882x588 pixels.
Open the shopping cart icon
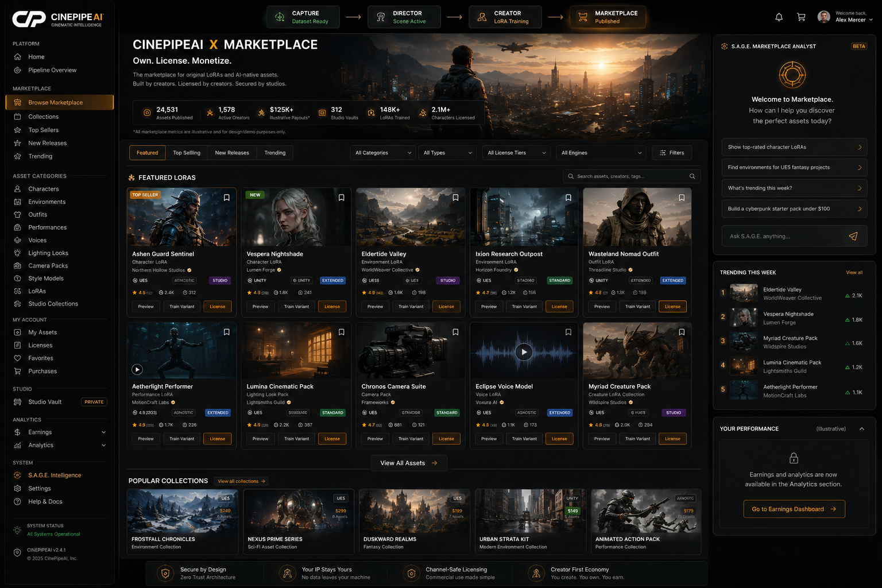801,17
